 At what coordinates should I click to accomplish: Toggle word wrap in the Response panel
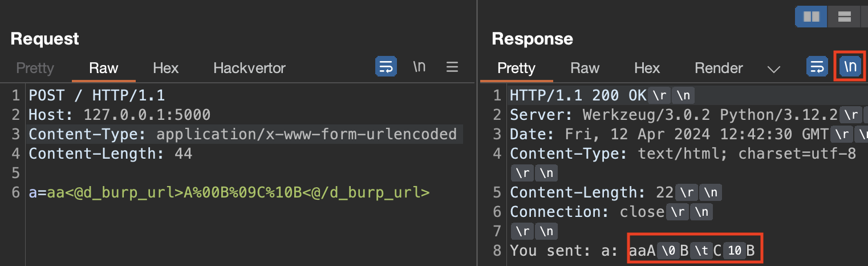[817, 67]
